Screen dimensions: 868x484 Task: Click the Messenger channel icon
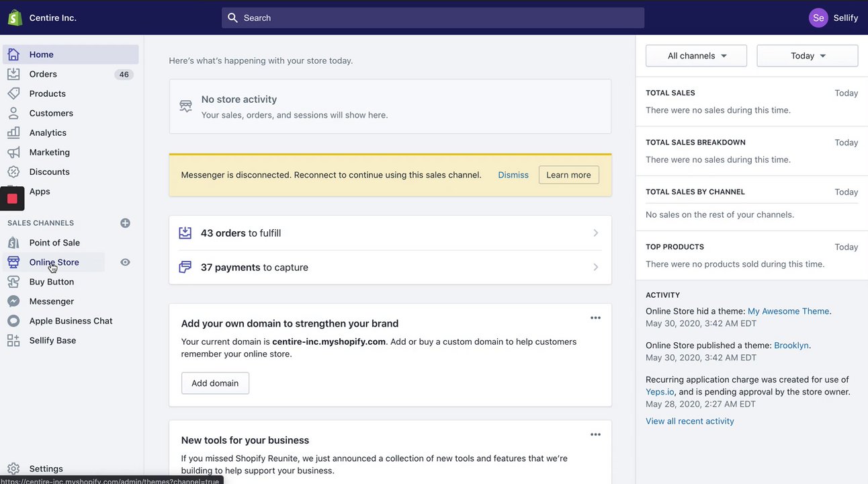pos(13,301)
